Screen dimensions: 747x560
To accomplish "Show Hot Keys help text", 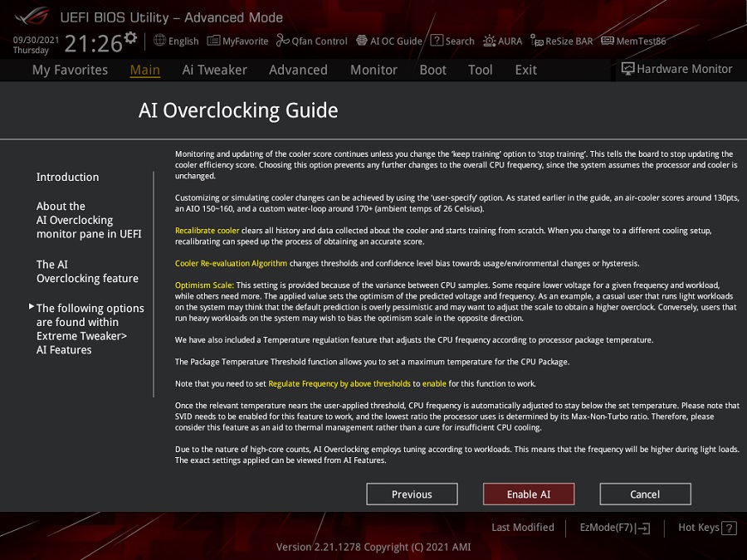I will tap(698, 527).
